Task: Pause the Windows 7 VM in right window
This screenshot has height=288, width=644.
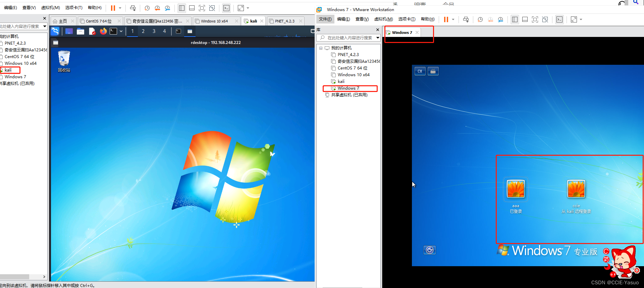Action: pyautogui.click(x=446, y=19)
